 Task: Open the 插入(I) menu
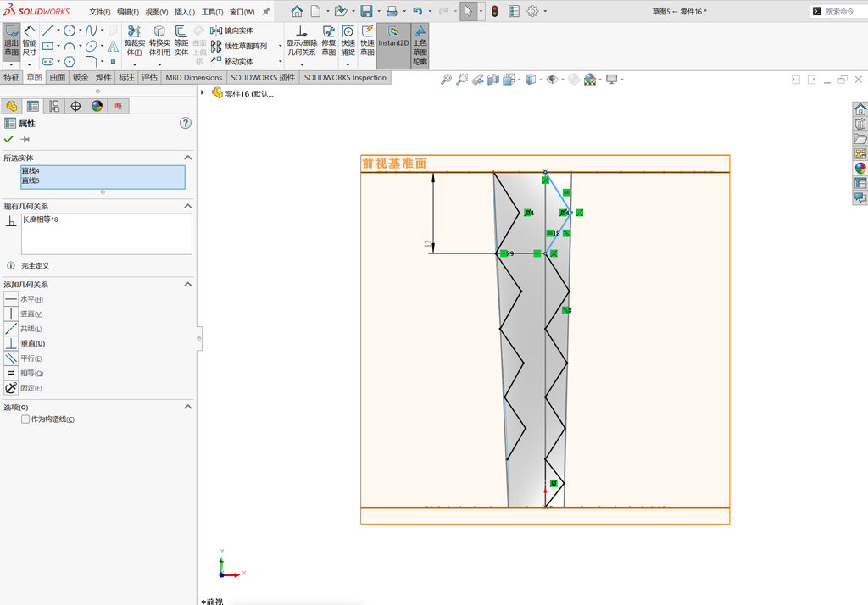click(184, 12)
